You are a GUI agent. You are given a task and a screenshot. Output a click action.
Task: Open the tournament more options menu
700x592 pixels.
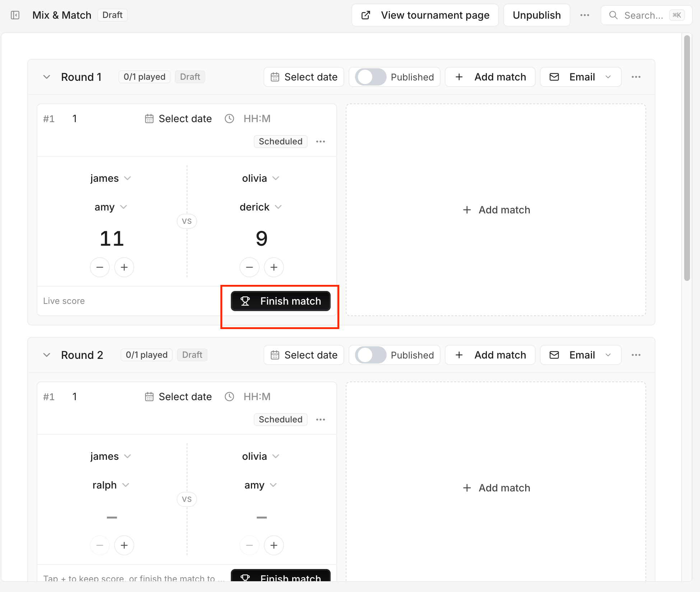pos(585,15)
